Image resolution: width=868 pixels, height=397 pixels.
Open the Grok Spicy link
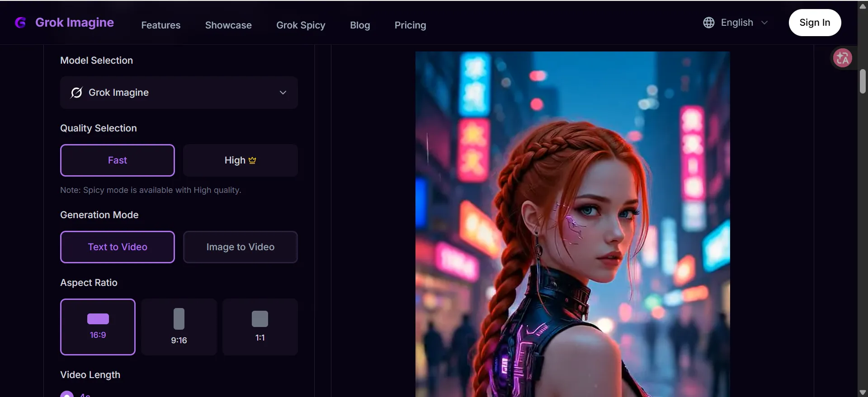(x=301, y=25)
